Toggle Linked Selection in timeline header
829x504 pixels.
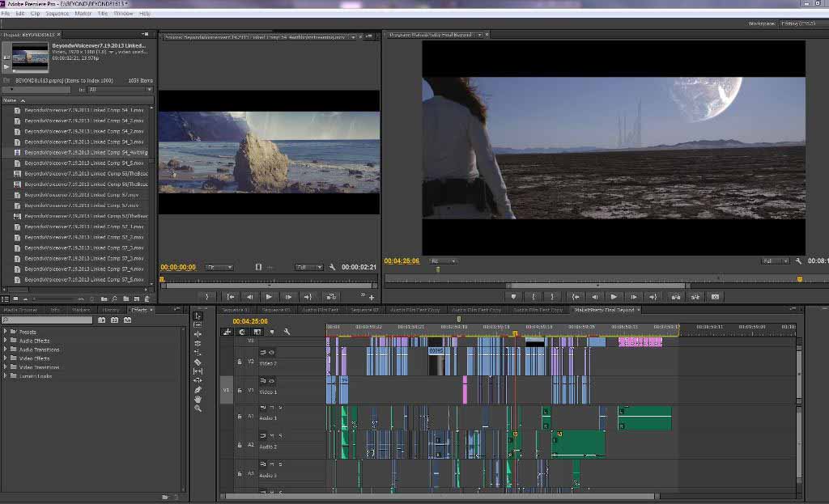(x=257, y=332)
